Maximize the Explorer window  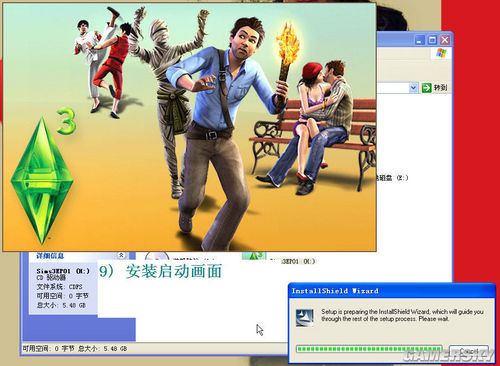[432, 40]
